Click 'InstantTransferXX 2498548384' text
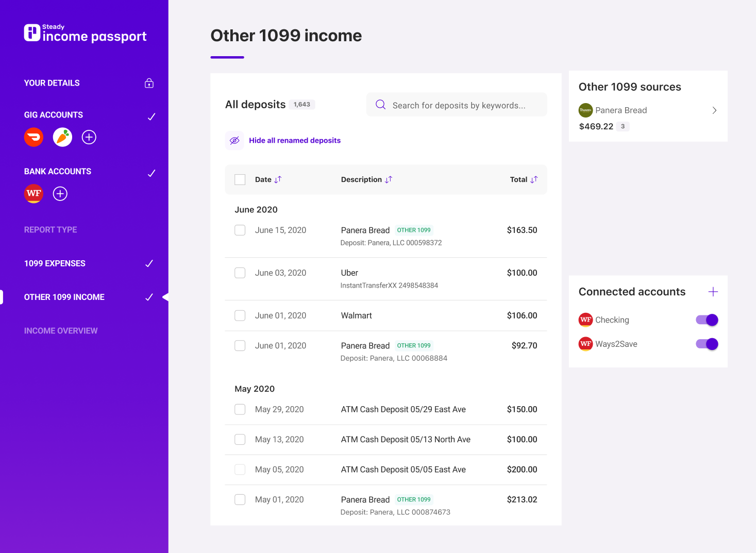The height and width of the screenshot is (553, 756). coord(389,286)
